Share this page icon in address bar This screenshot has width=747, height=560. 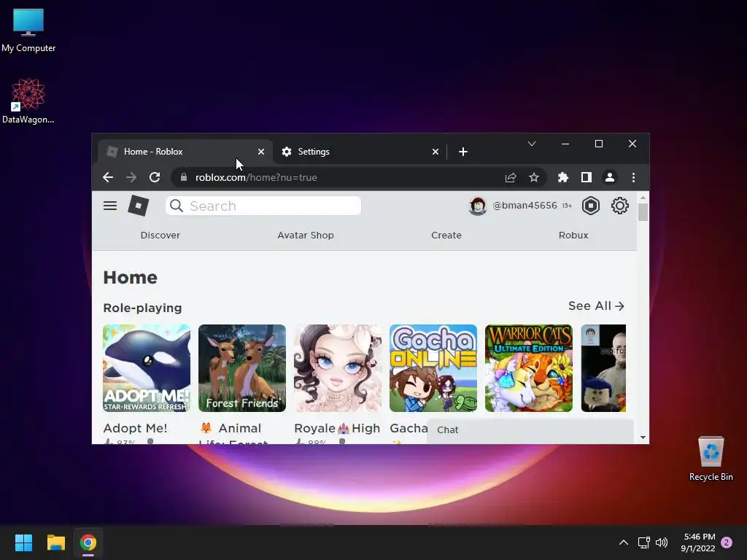(511, 178)
